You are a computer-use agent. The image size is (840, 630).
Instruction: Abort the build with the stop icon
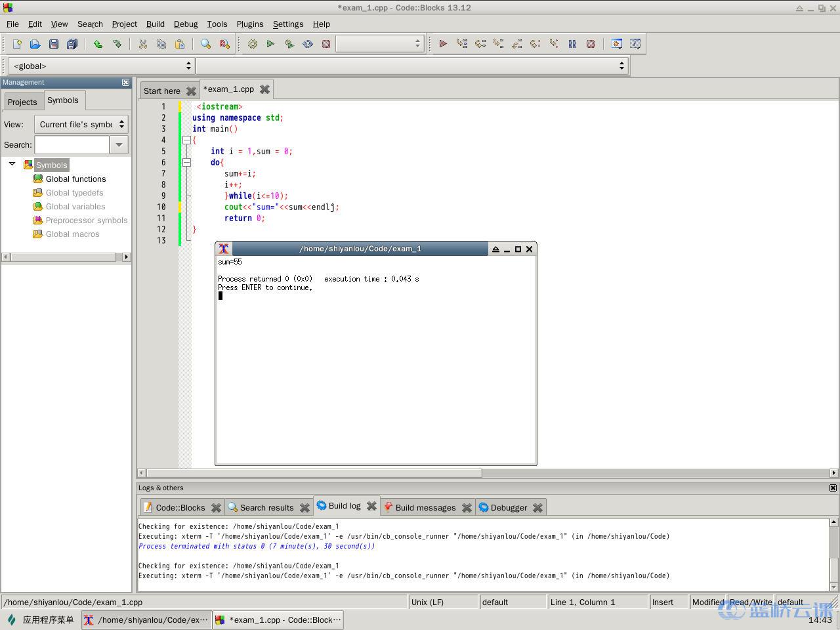coord(326,44)
